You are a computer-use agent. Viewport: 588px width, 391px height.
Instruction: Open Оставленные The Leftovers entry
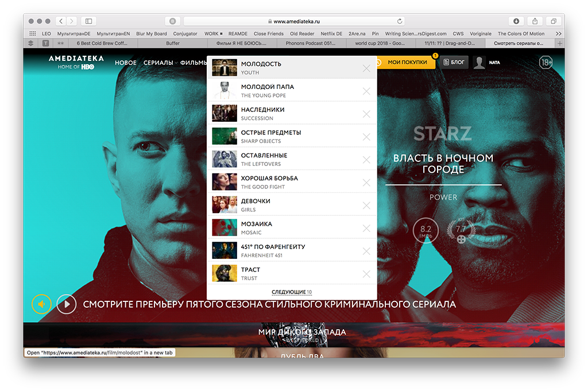[x=292, y=159]
